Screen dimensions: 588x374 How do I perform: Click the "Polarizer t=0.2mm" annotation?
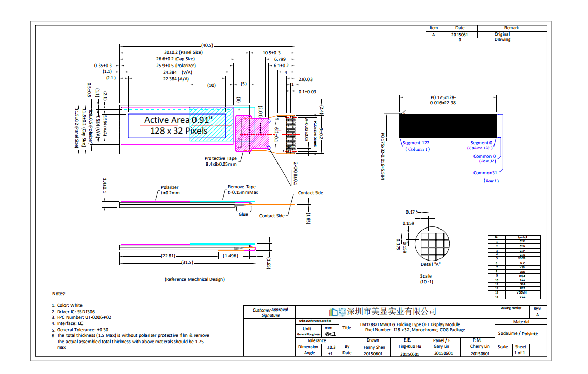[170, 190]
